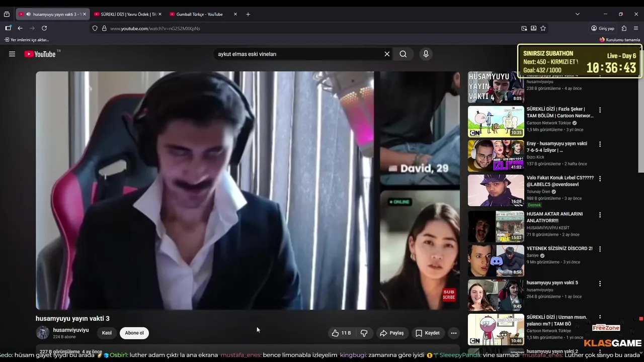Open Yer imlerini içe aktar bookmark

pos(27,40)
